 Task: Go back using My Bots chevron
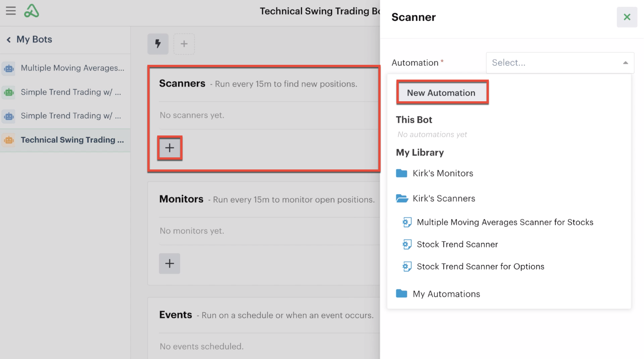(9, 40)
